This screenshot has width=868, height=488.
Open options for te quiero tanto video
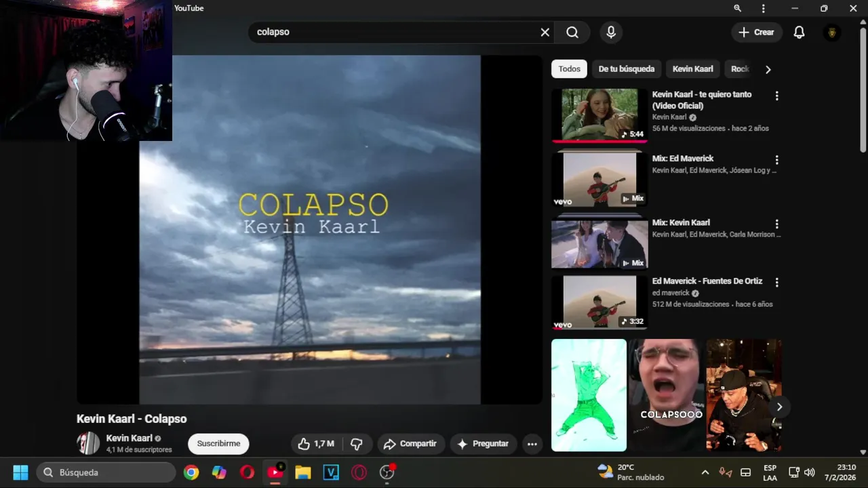[x=776, y=96]
